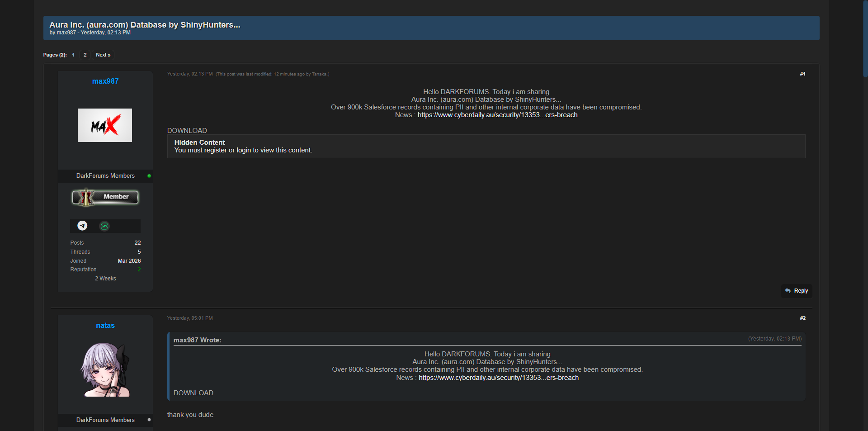
Task: Open the max987 username profile link
Action: click(x=105, y=81)
